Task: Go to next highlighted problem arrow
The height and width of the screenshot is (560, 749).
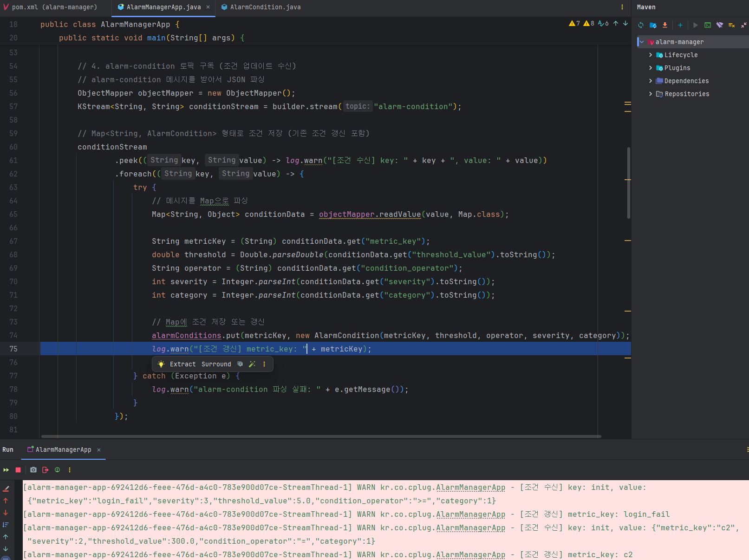Action: coord(625,23)
